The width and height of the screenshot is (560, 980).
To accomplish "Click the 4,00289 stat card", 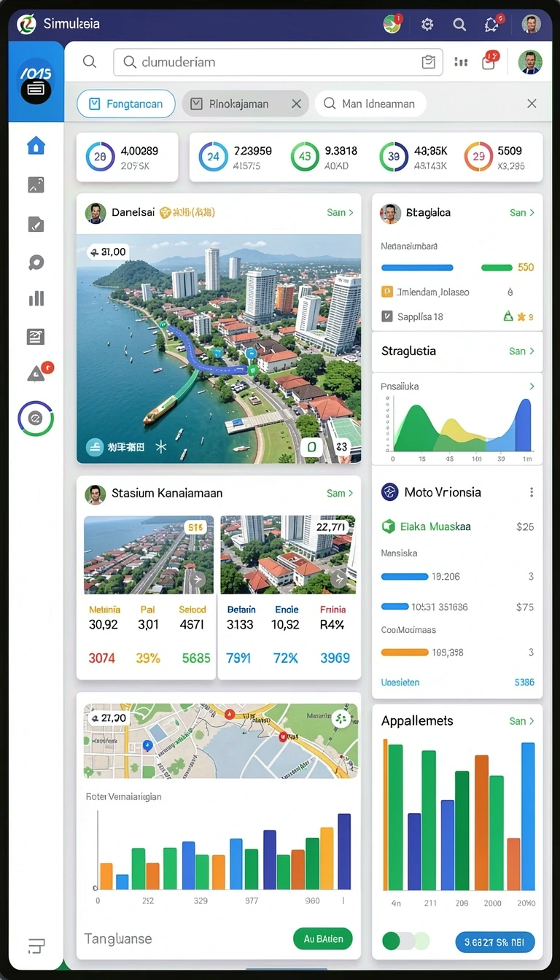I will tap(127, 157).
